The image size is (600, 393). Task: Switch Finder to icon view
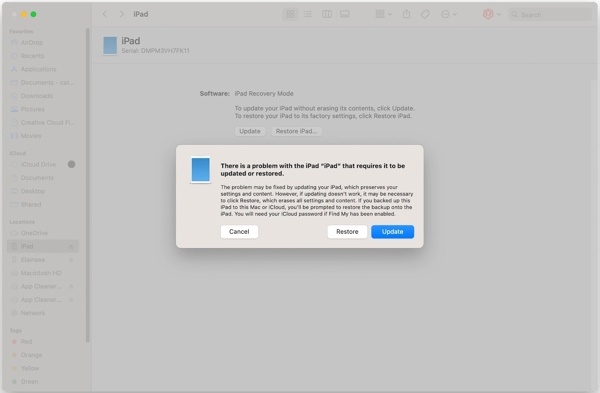click(290, 14)
